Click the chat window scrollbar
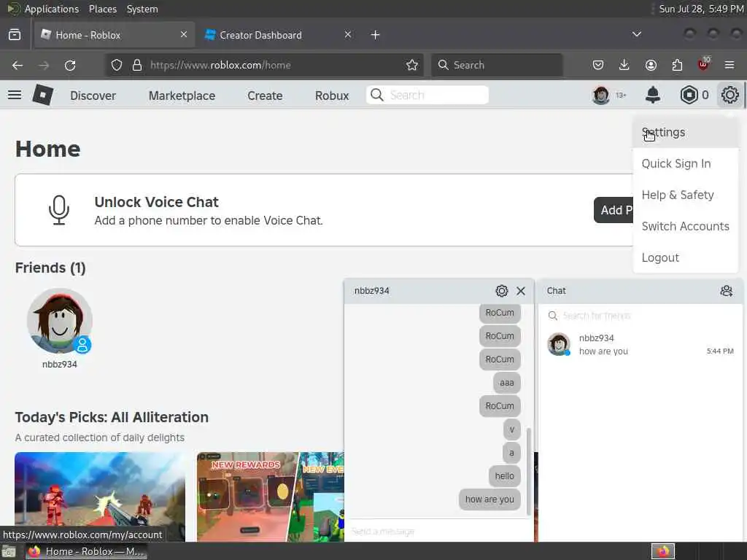The image size is (747, 560). click(529, 471)
